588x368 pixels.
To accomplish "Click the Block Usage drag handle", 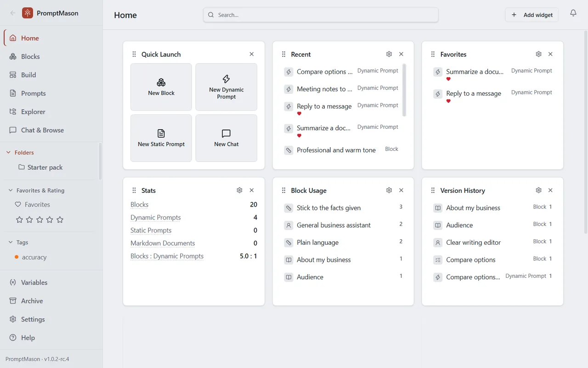I will click(x=284, y=190).
